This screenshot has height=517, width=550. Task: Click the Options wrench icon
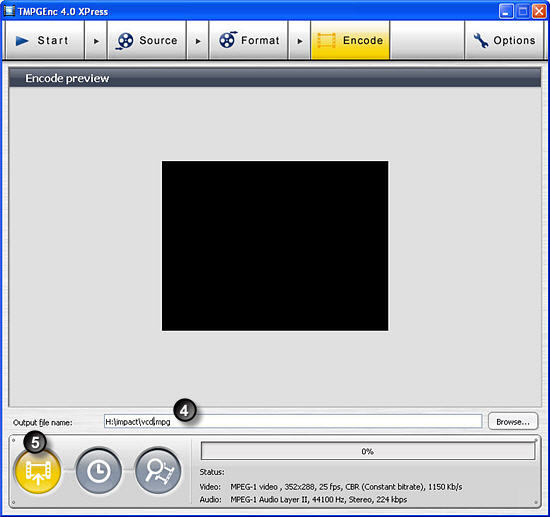pyautogui.click(x=481, y=41)
